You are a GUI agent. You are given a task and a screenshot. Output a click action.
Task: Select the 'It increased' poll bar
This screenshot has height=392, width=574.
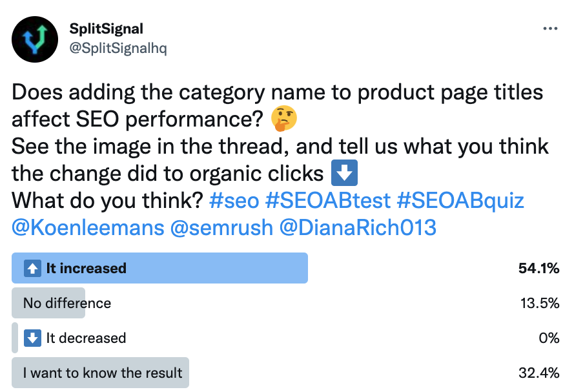pos(159,269)
